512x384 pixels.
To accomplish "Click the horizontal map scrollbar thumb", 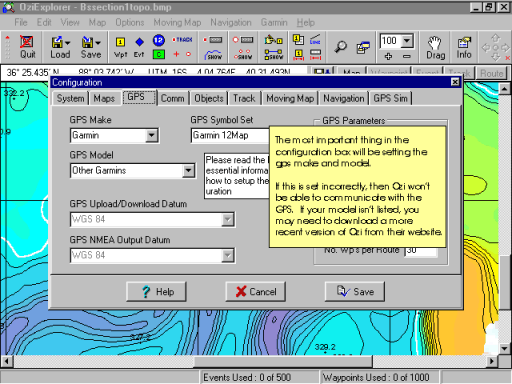I will tap(283, 361).
